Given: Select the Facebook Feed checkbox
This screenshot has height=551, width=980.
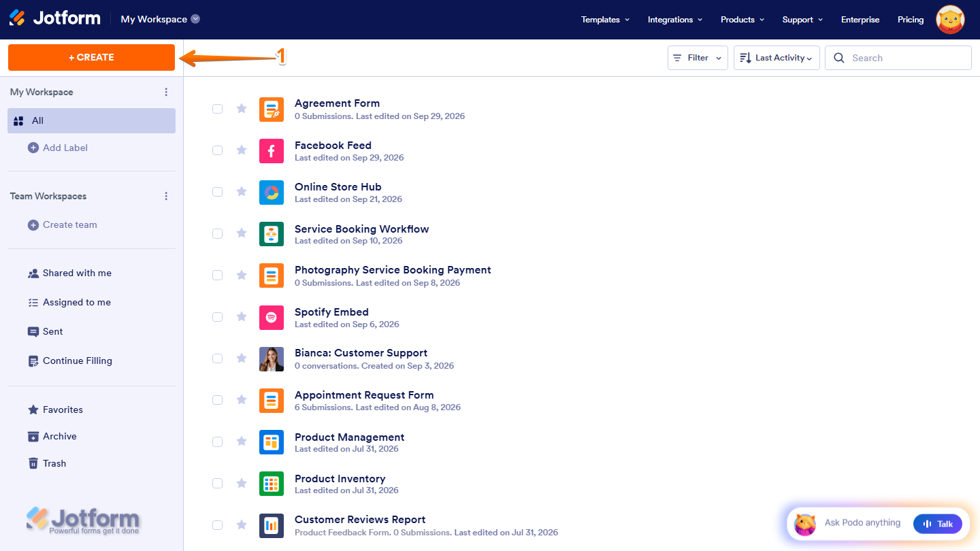Looking at the screenshot, I should (217, 150).
